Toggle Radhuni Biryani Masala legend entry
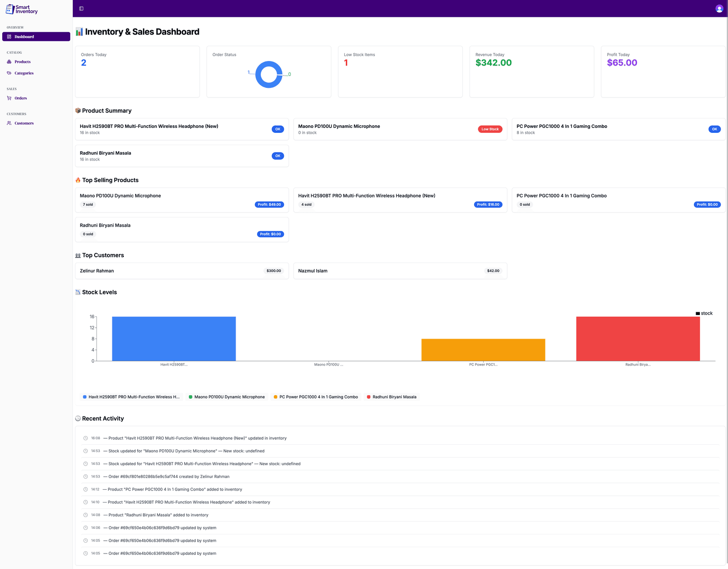 click(x=391, y=397)
